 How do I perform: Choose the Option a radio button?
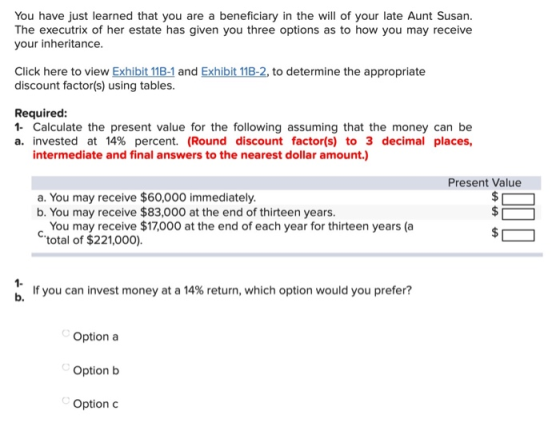65,333
